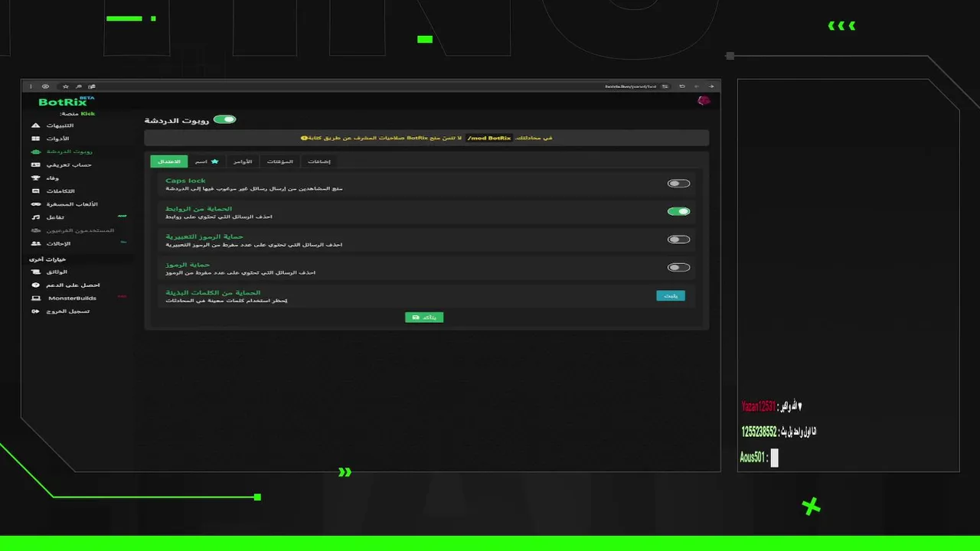Click the Caps lock setting title
Image resolution: width=980 pixels, height=551 pixels.
185,181
